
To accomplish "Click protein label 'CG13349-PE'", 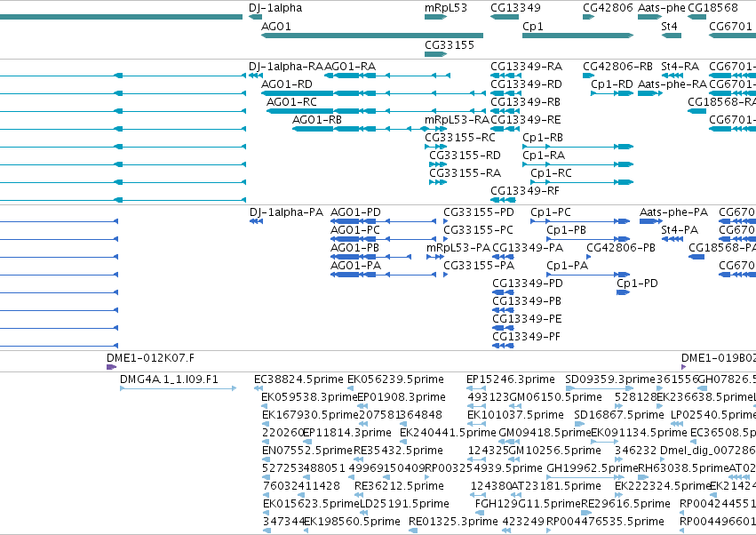I will (x=527, y=319).
